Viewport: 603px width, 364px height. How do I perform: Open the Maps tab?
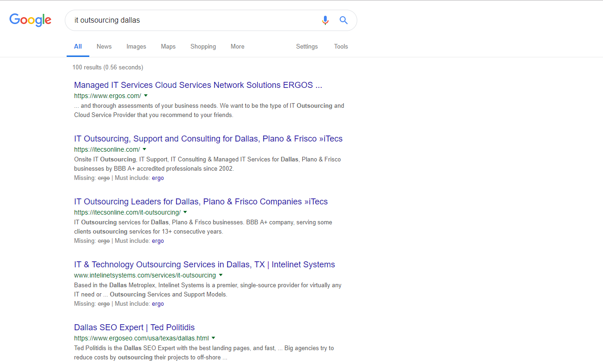click(168, 46)
